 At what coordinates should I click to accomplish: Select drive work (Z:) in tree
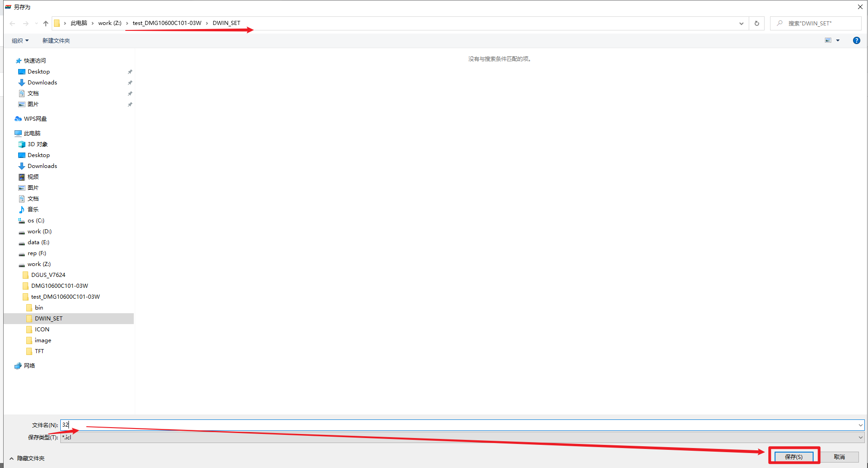(39, 264)
